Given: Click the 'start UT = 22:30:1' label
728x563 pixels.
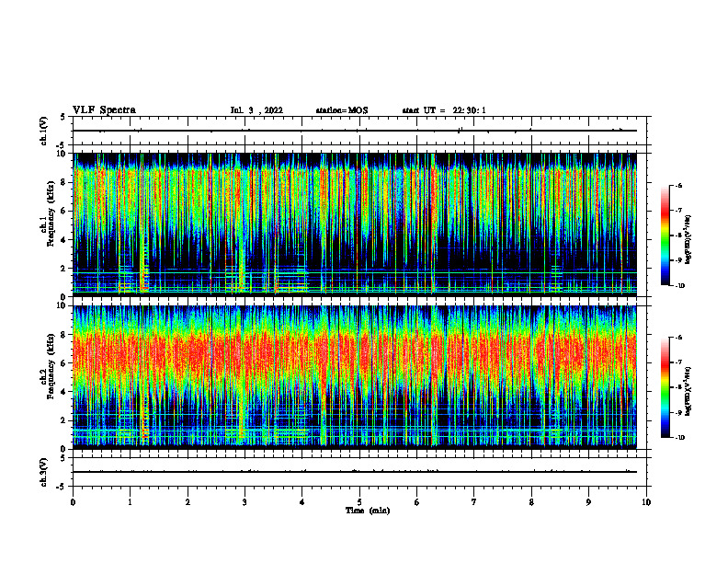Looking at the screenshot, I should click(444, 110).
